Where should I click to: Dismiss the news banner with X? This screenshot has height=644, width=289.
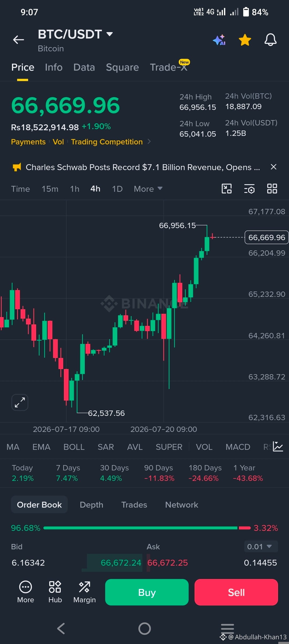point(273,167)
